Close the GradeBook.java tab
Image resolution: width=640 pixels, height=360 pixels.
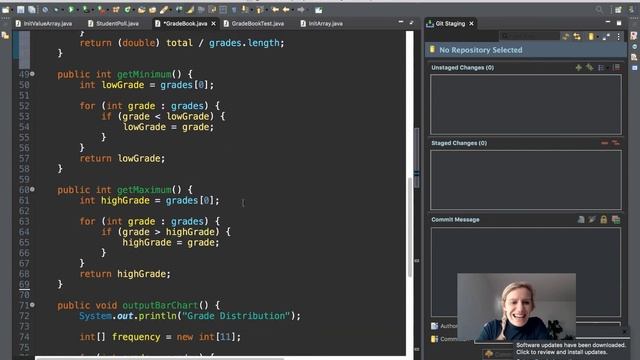(x=213, y=24)
